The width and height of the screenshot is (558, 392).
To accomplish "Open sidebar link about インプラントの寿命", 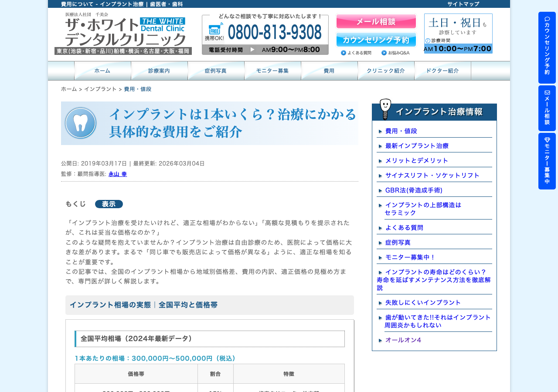I will pyautogui.click(x=434, y=280).
